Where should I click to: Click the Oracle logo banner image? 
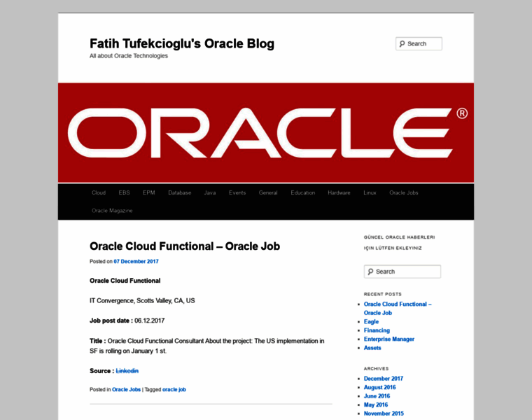pos(266,132)
